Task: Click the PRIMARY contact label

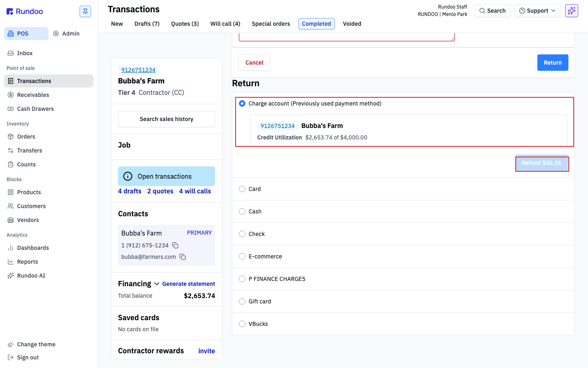Action: pyautogui.click(x=199, y=233)
